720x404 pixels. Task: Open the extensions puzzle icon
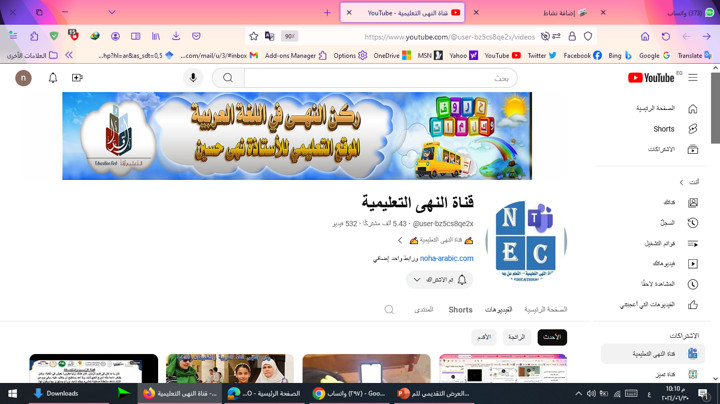(34, 36)
